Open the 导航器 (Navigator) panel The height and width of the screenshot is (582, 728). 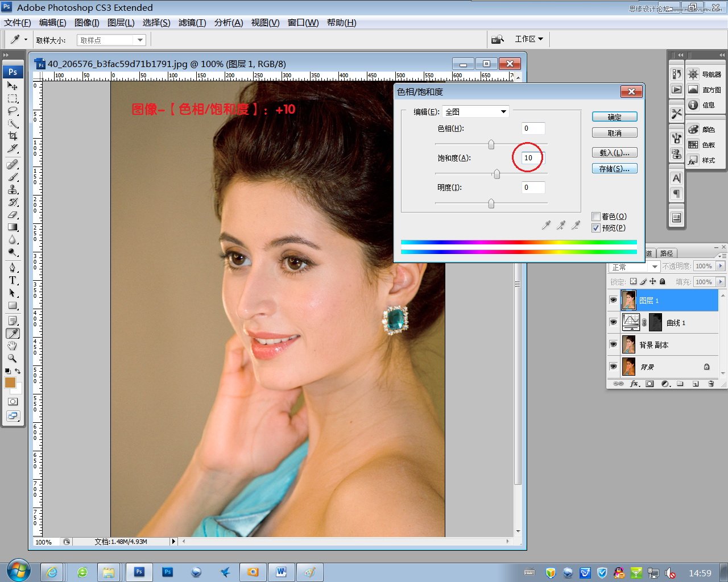[x=693, y=73]
